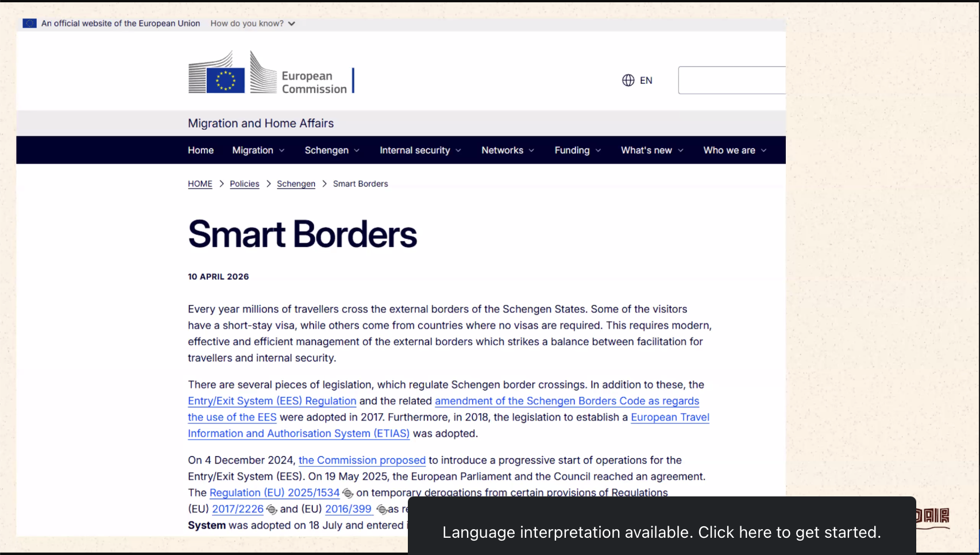The image size is (980, 555).
Task: Click the HOME breadcrumb link
Action: [200, 184]
